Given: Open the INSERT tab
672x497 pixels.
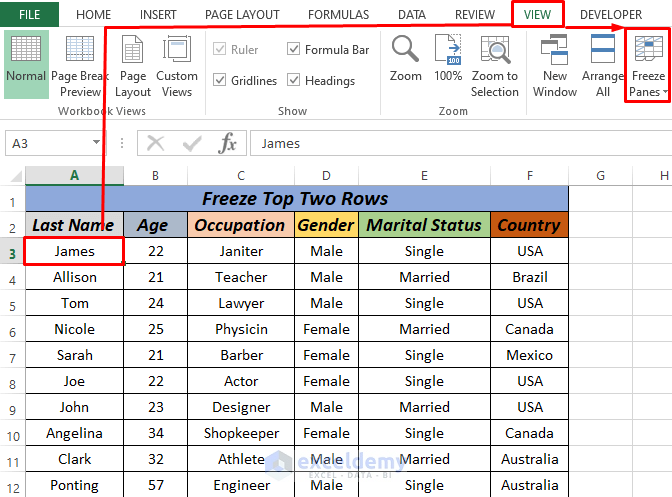Looking at the screenshot, I should (x=158, y=15).
